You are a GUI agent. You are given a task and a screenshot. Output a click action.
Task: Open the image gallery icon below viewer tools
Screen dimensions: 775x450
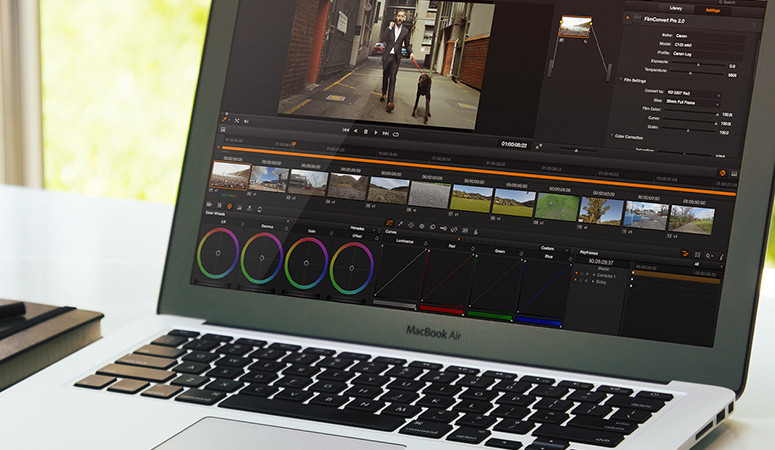[x=223, y=130]
